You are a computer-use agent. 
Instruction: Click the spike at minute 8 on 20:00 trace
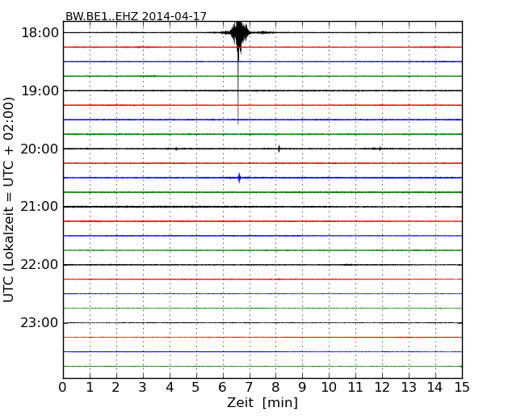(279, 149)
